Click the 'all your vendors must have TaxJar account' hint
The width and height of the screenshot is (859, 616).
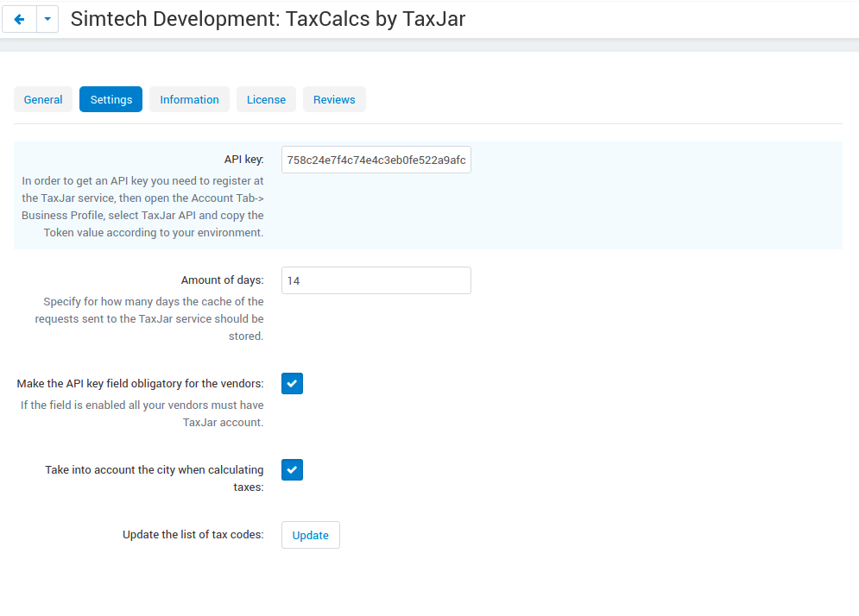coord(142,413)
